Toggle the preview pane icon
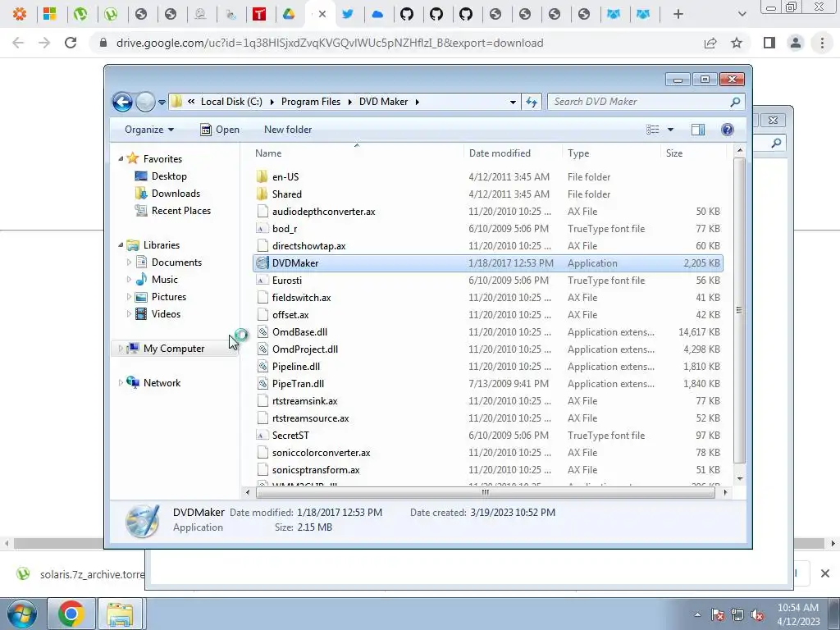The width and height of the screenshot is (840, 630). click(x=698, y=130)
